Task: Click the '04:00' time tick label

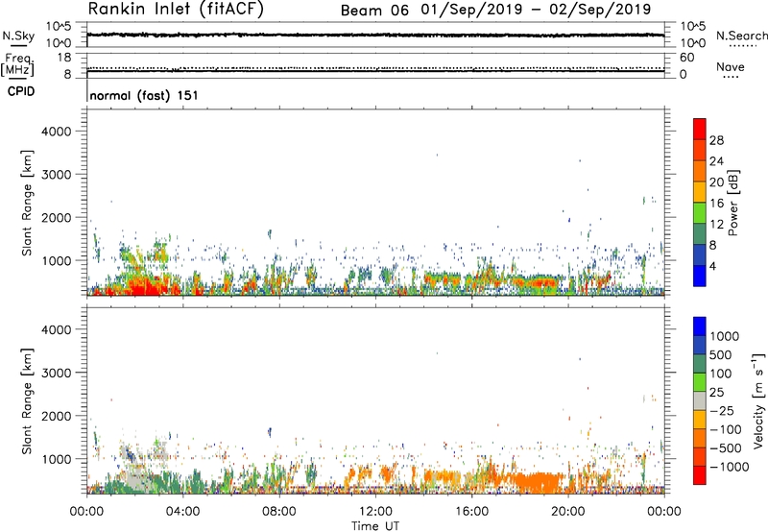Action: click(x=182, y=512)
